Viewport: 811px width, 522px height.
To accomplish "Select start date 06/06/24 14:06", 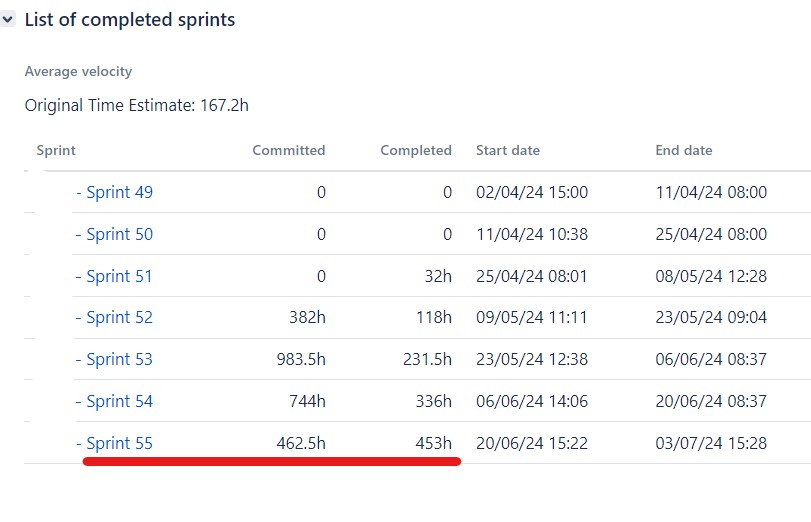I will click(x=532, y=401).
